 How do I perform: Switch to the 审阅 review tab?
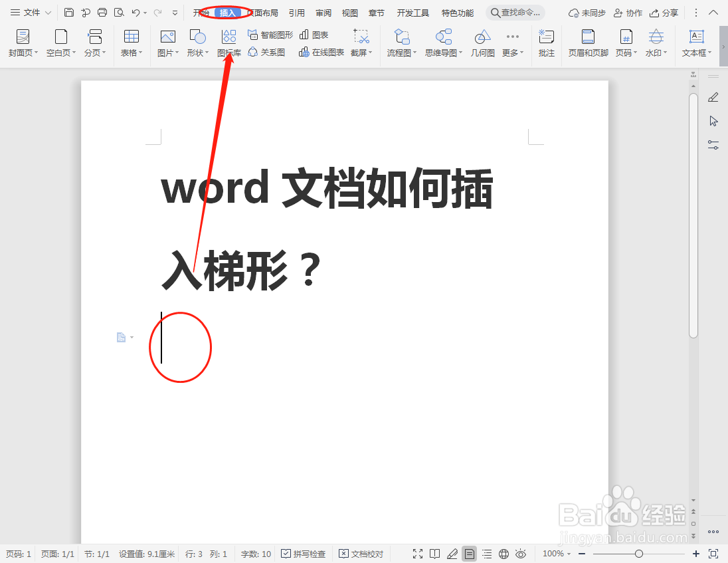(x=323, y=13)
